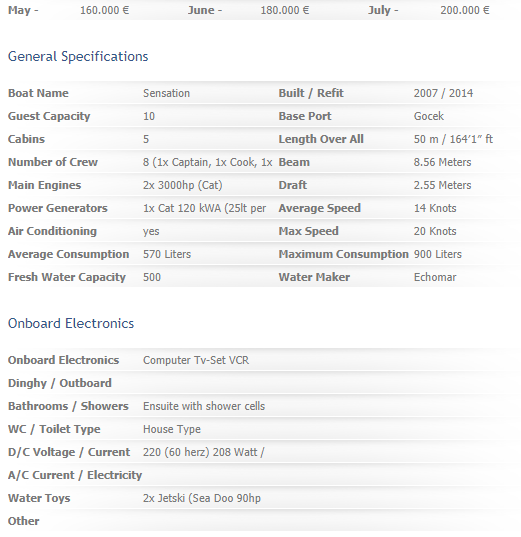The width and height of the screenshot is (521, 537).
Task: Click the Water Maker value Echomar
Action: pos(435,277)
